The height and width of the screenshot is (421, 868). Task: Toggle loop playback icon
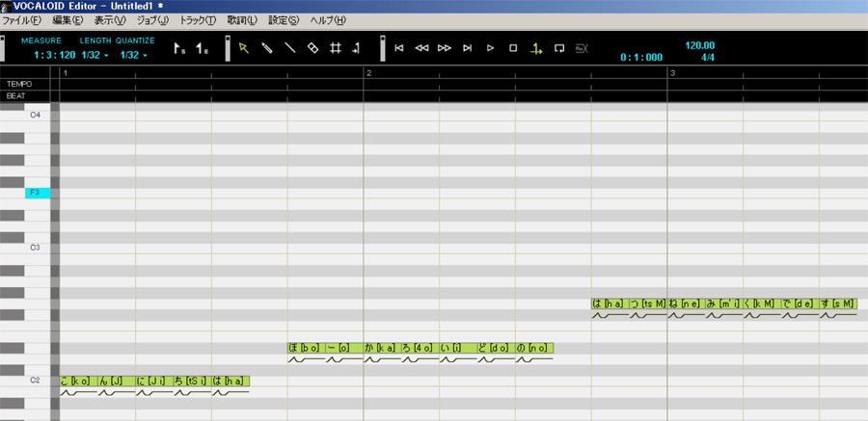559,48
